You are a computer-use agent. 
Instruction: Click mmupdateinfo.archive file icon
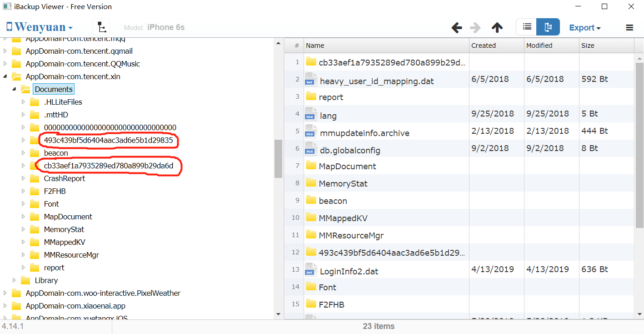(311, 131)
